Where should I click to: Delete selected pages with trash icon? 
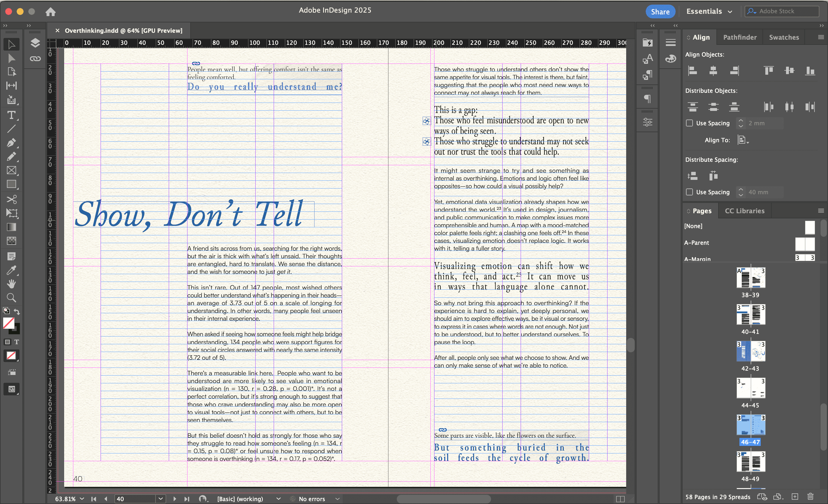[x=810, y=497]
